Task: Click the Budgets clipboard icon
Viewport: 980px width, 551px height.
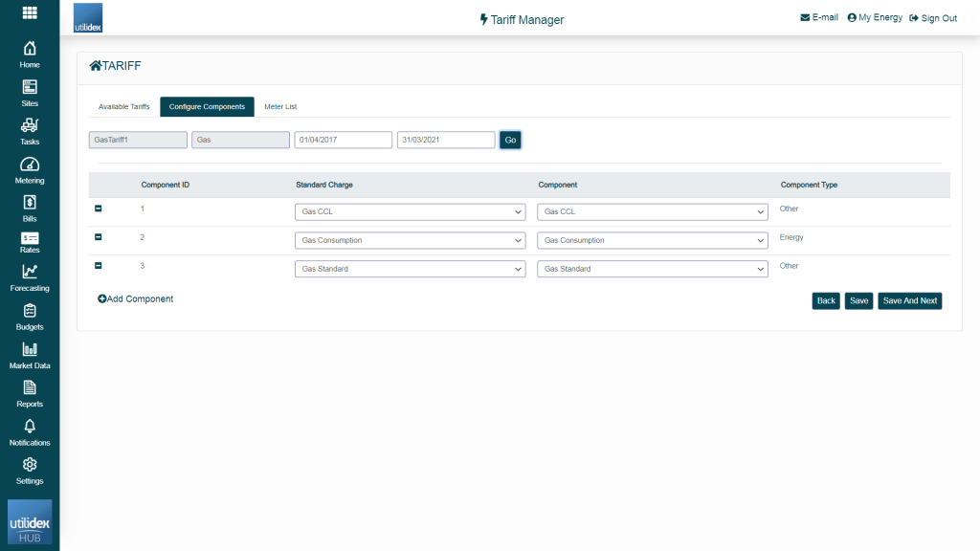Action: coord(30,311)
